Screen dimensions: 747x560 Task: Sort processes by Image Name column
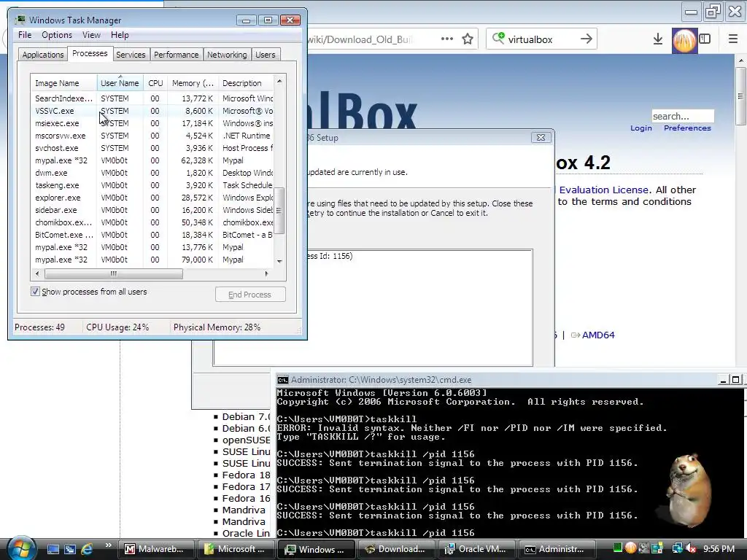64,83
